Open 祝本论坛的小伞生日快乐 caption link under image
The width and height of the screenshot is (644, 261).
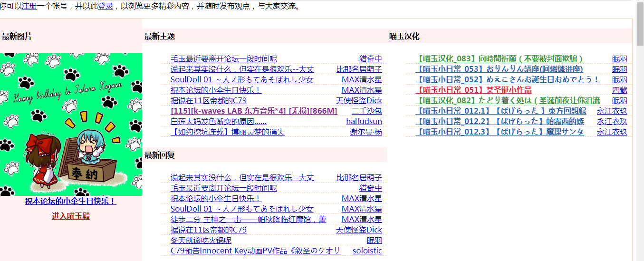pyautogui.click(x=71, y=201)
